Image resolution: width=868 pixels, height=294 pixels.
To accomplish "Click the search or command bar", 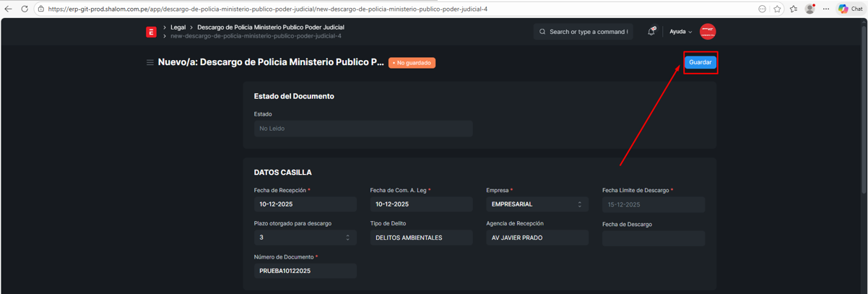I will [583, 32].
